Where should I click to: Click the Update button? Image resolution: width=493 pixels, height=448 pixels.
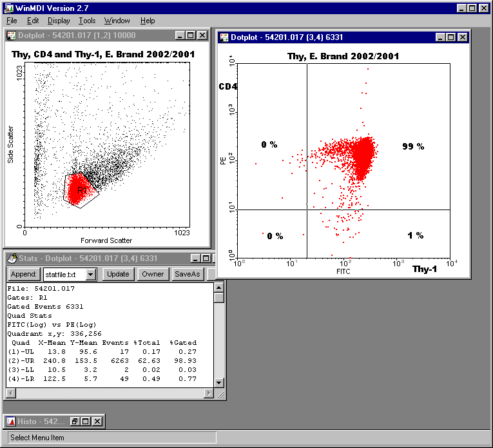(x=118, y=274)
